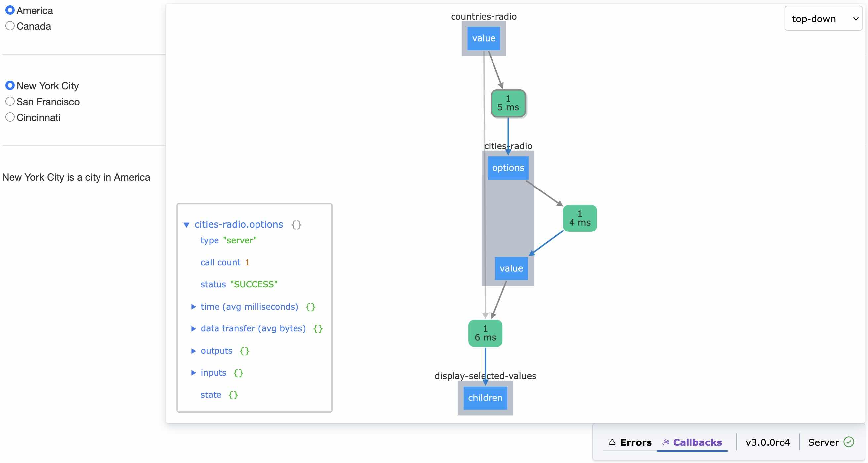Select the 5 ms callback node
The height and width of the screenshot is (463, 868).
pos(508,104)
